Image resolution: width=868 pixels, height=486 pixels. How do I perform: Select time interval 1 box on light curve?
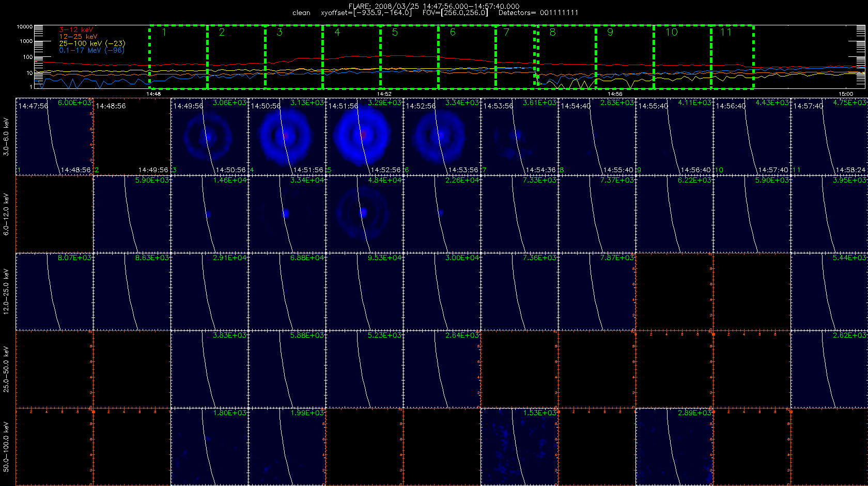click(x=178, y=56)
